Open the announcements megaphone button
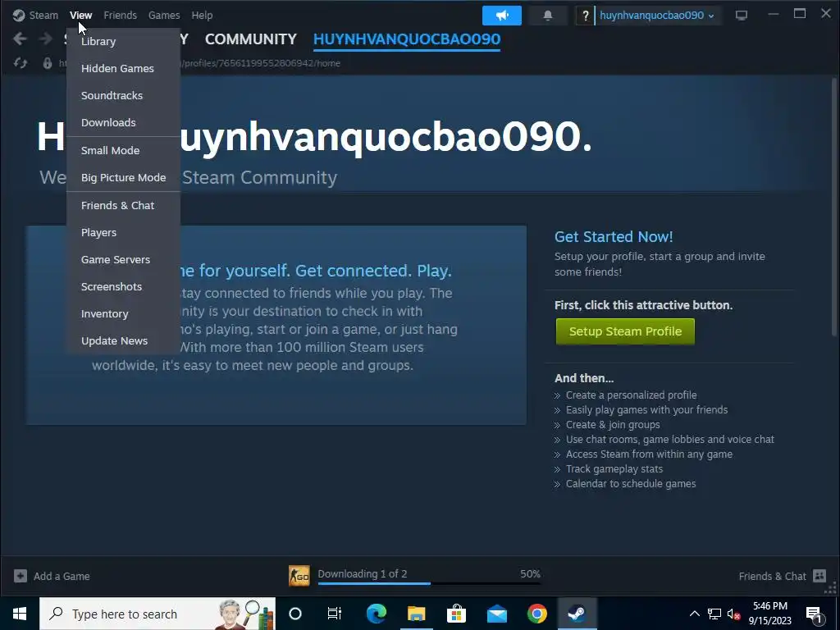Image resolution: width=840 pixels, height=630 pixels. (501, 15)
